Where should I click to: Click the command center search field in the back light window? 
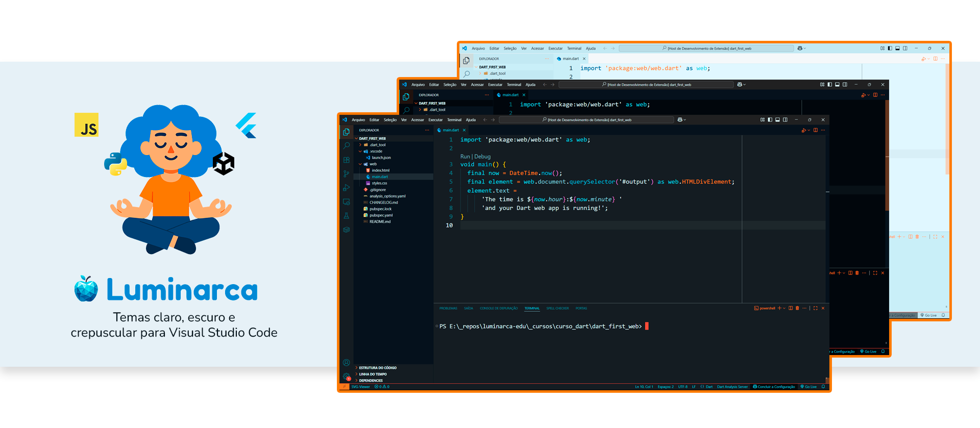(x=706, y=48)
